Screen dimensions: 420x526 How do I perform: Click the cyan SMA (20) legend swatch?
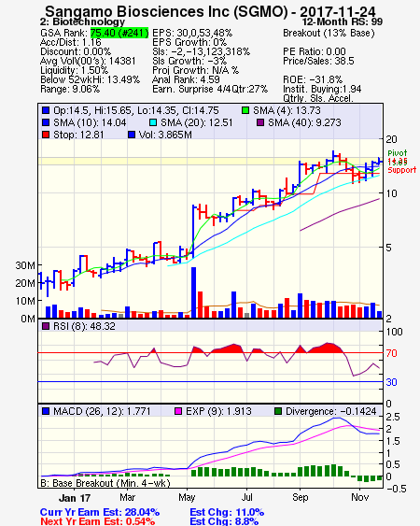(x=153, y=122)
